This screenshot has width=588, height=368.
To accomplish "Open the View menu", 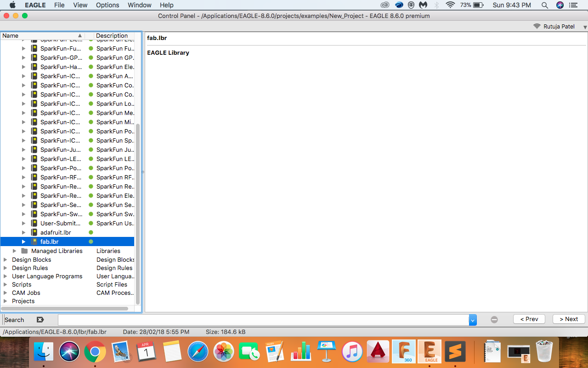I will point(80,5).
